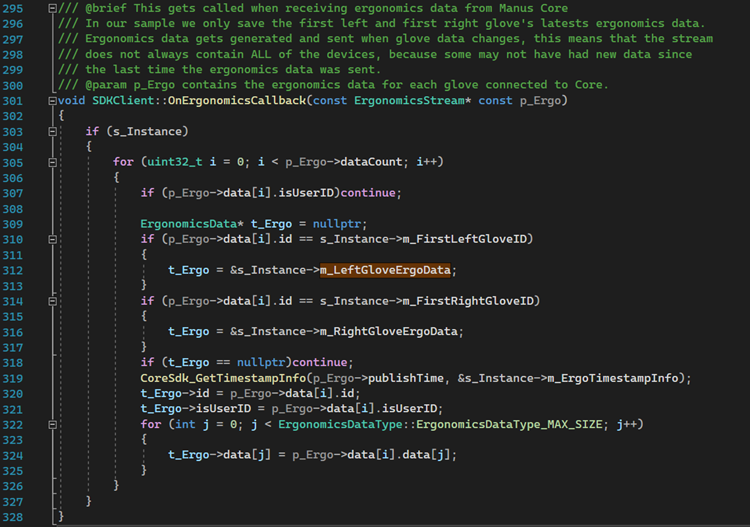Click dataCount in the for loop condition
This screenshot has width=750, height=527.
tap(371, 162)
